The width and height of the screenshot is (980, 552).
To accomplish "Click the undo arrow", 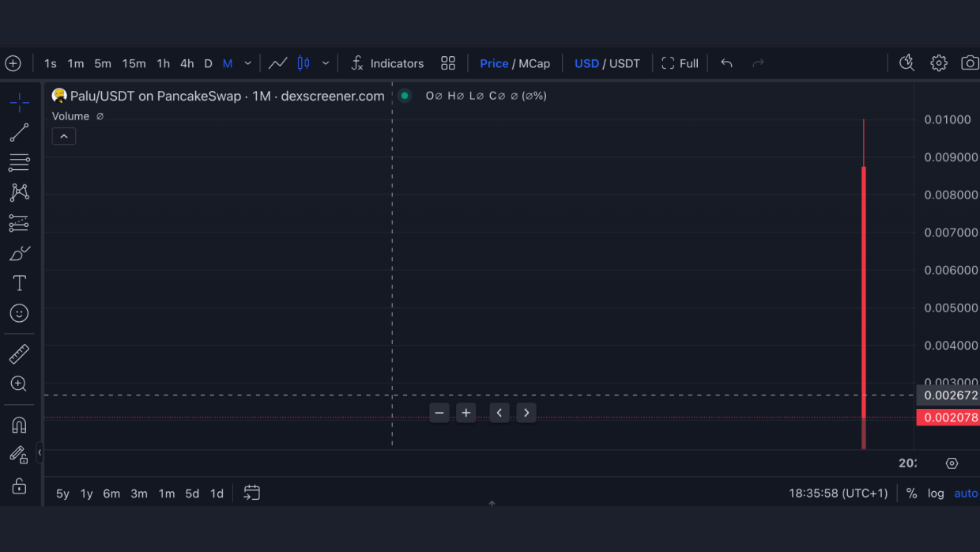I will pos(727,63).
